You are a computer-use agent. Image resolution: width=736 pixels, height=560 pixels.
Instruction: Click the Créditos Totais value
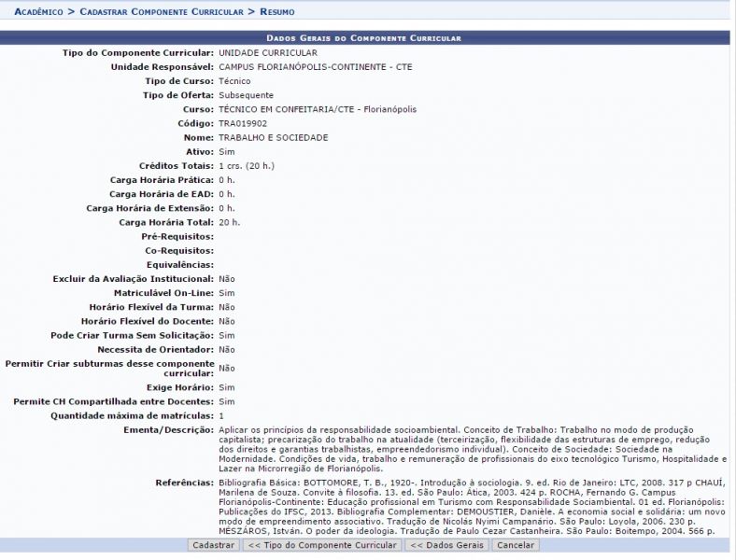point(247,165)
